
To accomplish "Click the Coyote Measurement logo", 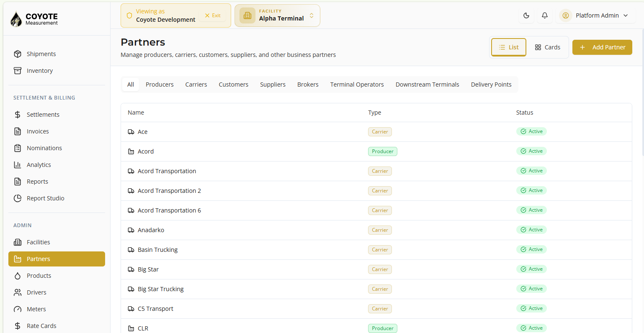I will tap(33, 19).
